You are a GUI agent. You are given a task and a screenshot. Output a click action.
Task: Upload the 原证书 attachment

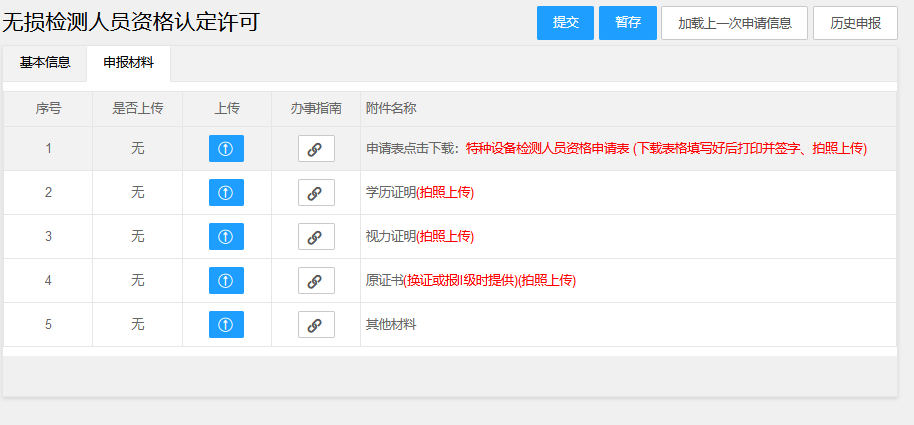pos(226,280)
